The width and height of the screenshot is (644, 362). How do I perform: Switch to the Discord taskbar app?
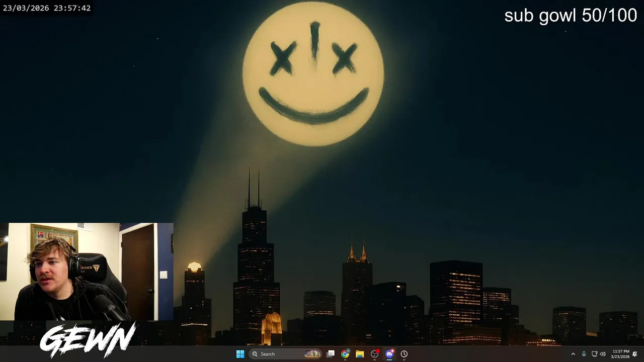tap(389, 354)
